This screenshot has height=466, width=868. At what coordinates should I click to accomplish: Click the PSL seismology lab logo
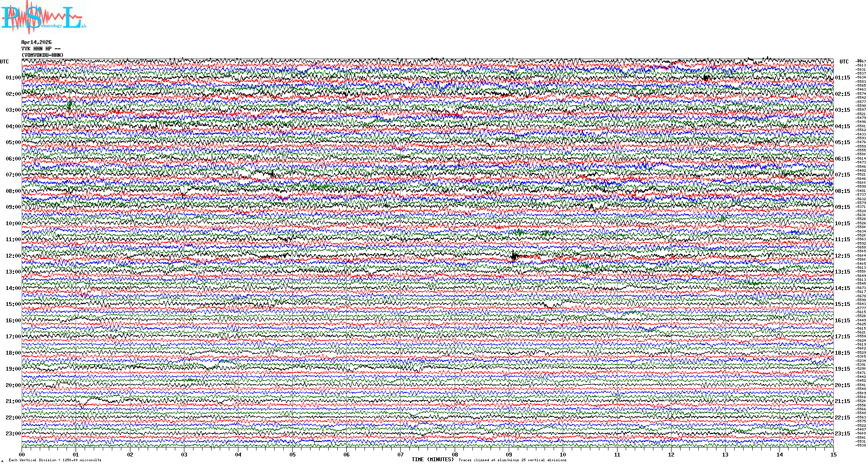[x=43, y=17]
